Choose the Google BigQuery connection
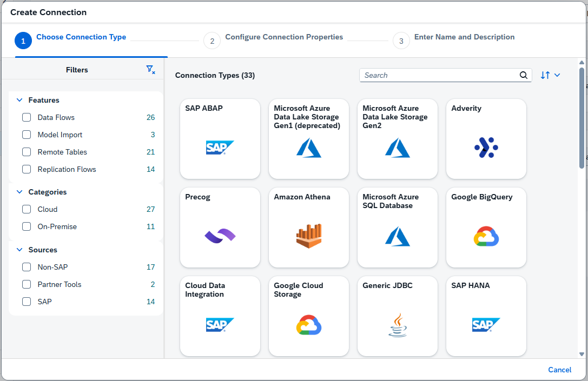The height and width of the screenshot is (381, 588). coord(485,227)
